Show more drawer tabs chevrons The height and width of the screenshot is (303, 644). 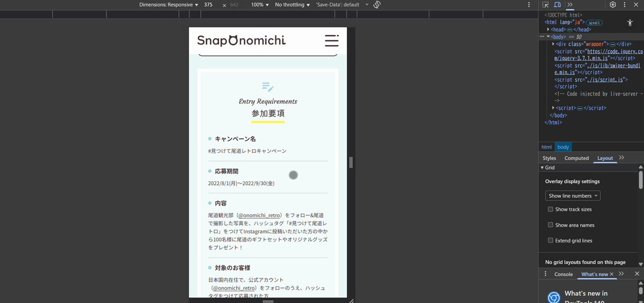(621, 274)
